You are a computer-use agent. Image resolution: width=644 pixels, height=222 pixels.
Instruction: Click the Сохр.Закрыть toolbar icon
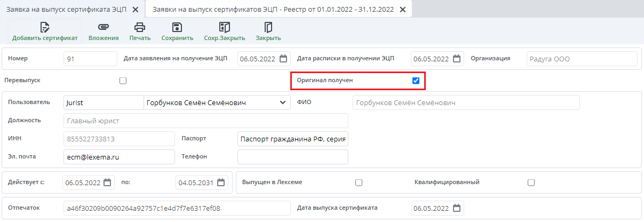(224, 27)
